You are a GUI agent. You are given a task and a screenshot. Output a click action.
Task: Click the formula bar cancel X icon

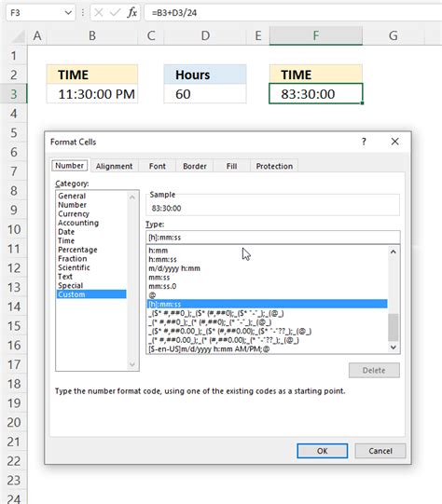pos(99,13)
